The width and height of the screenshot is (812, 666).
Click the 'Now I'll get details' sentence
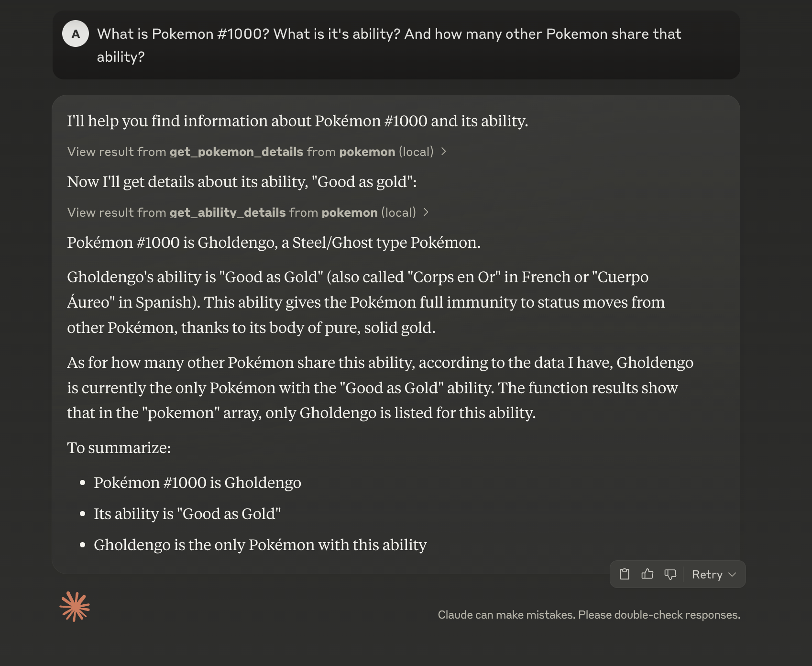click(241, 182)
